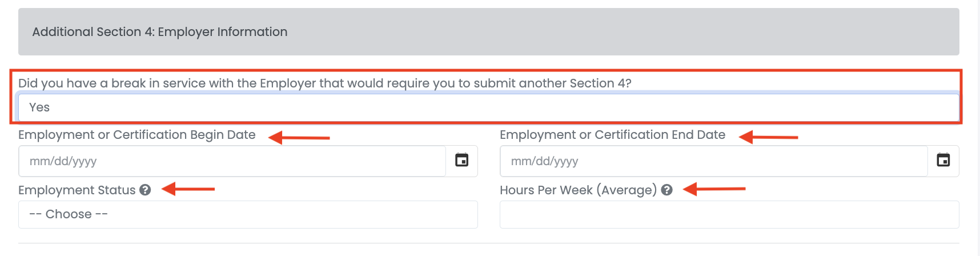Click Employment or Certification End Date label

(x=612, y=135)
